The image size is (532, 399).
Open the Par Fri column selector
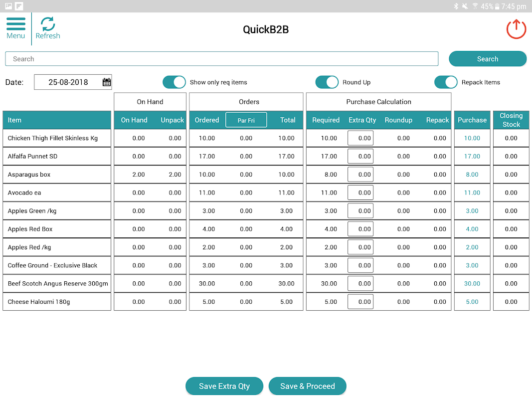click(246, 120)
